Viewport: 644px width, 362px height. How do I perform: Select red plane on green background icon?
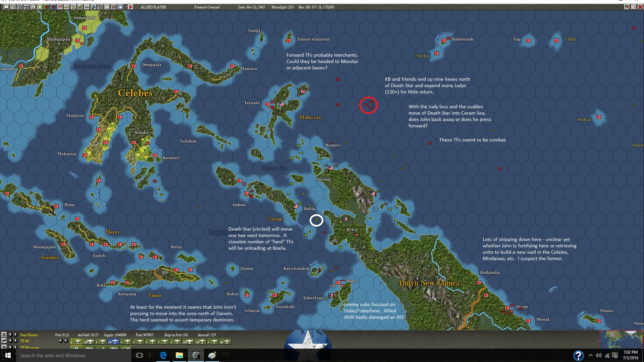[46, 7]
